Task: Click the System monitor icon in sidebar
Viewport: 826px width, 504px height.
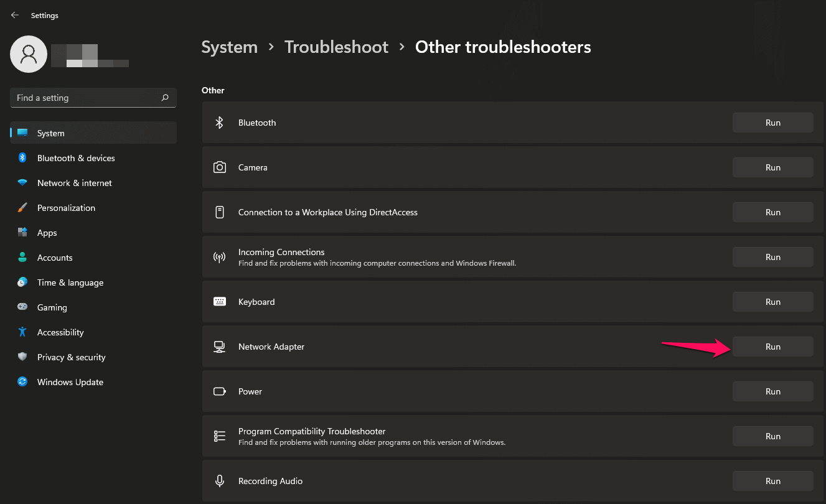Action: pyautogui.click(x=22, y=133)
